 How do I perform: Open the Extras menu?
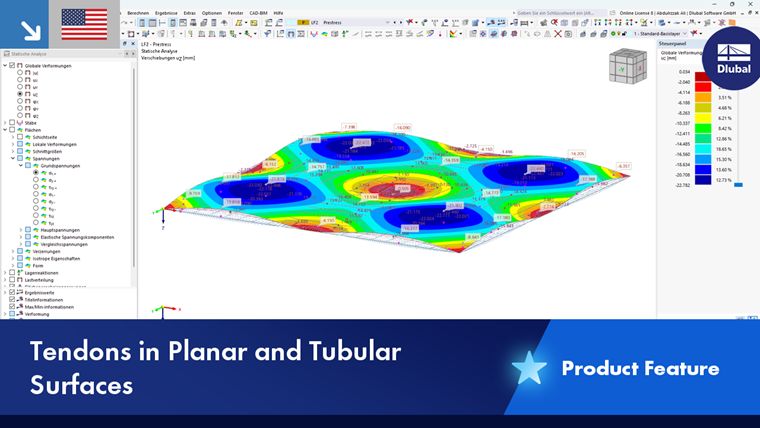190,13
